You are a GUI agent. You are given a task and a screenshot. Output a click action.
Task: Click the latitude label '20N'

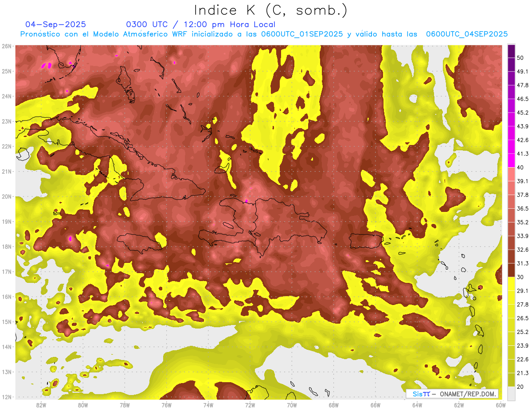click(x=7, y=196)
